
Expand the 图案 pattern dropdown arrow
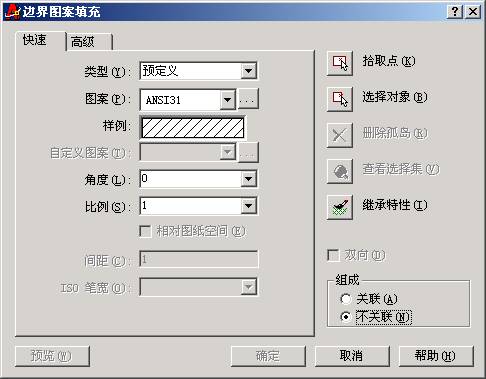pyautogui.click(x=228, y=99)
